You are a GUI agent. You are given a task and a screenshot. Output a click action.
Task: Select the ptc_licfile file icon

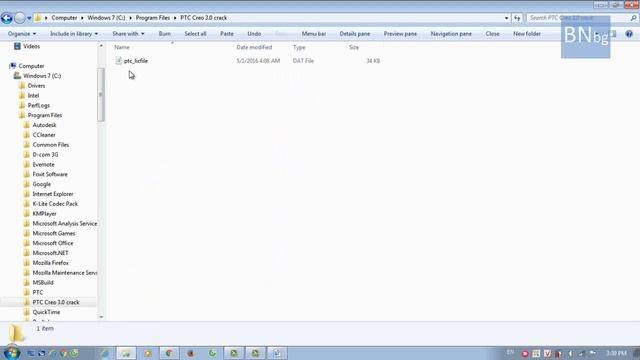[118, 61]
